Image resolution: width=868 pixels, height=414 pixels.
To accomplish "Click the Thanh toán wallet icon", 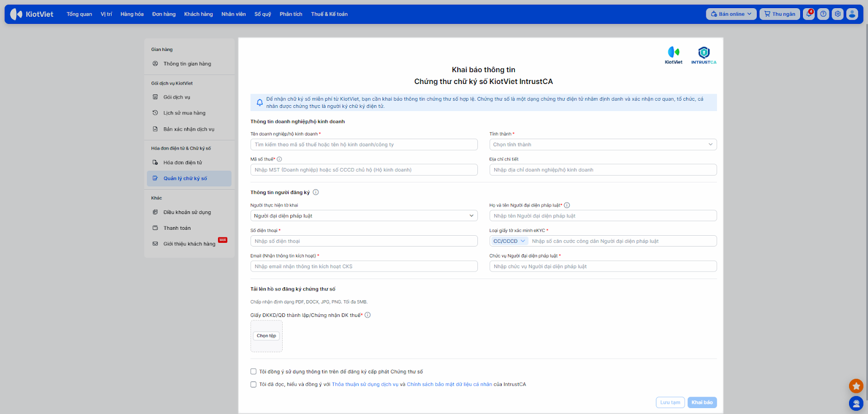I will [155, 228].
